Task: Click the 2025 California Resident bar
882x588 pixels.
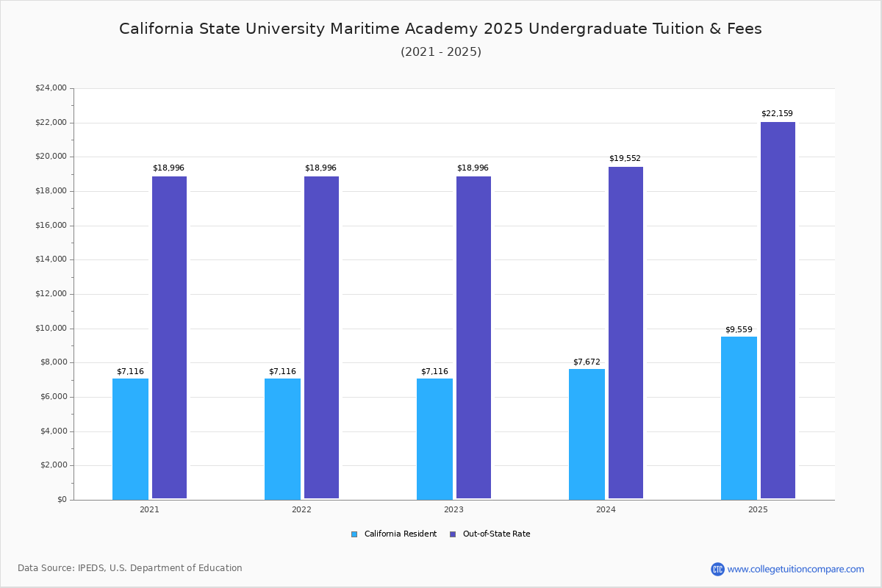Action: tap(739, 419)
